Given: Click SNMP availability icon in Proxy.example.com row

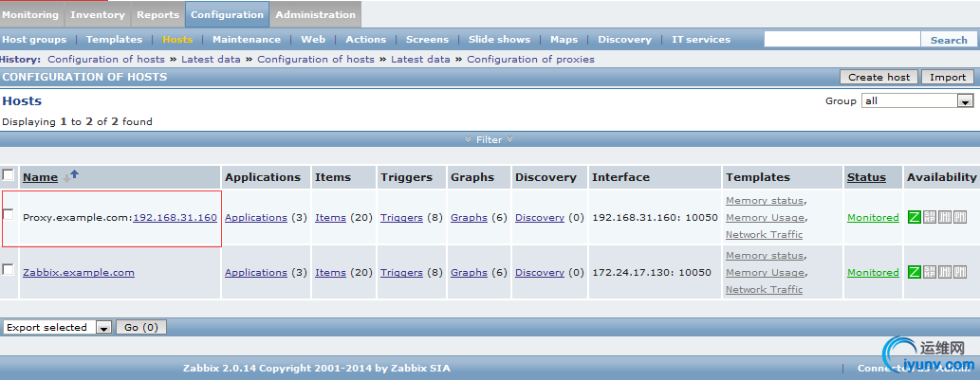Looking at the screenshot, I should pos(930,217).
